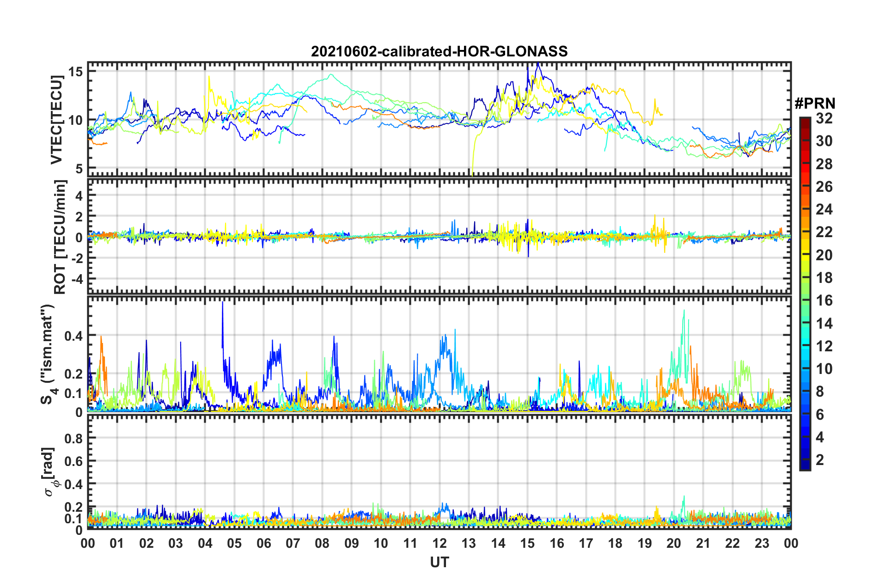Select colorbar tick label 32
879x588 pixels.
point(824,119)
